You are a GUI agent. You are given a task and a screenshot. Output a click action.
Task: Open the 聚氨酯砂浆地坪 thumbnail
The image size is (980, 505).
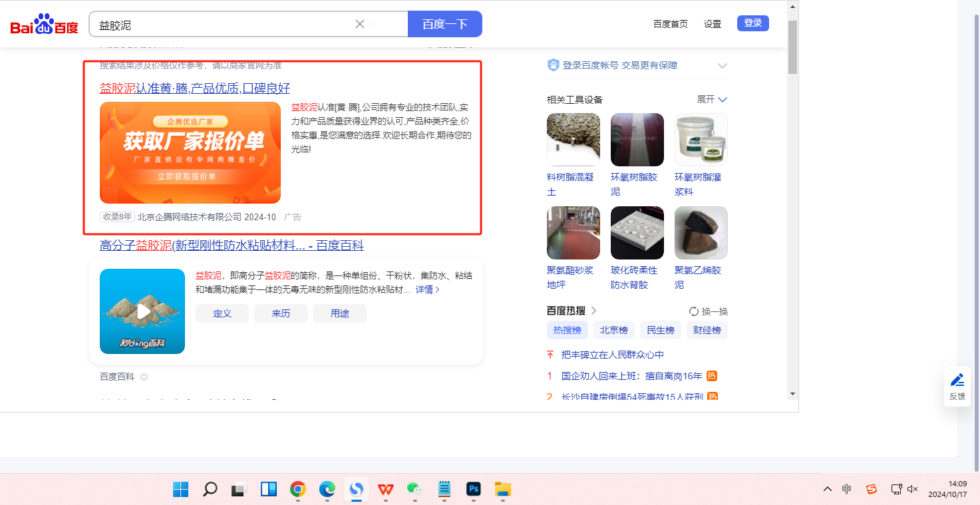coord(573,233)
